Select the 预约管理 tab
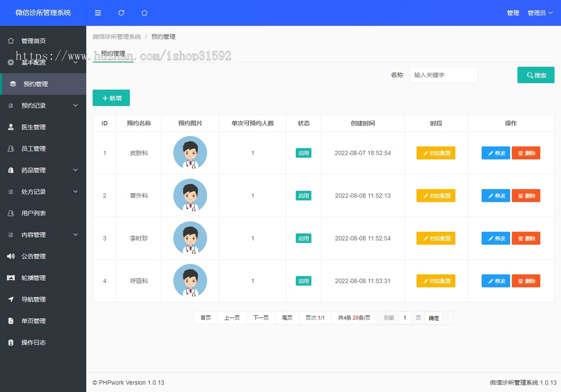The width and height of the screenshot is (561, 392). click(x=113, y=54)
